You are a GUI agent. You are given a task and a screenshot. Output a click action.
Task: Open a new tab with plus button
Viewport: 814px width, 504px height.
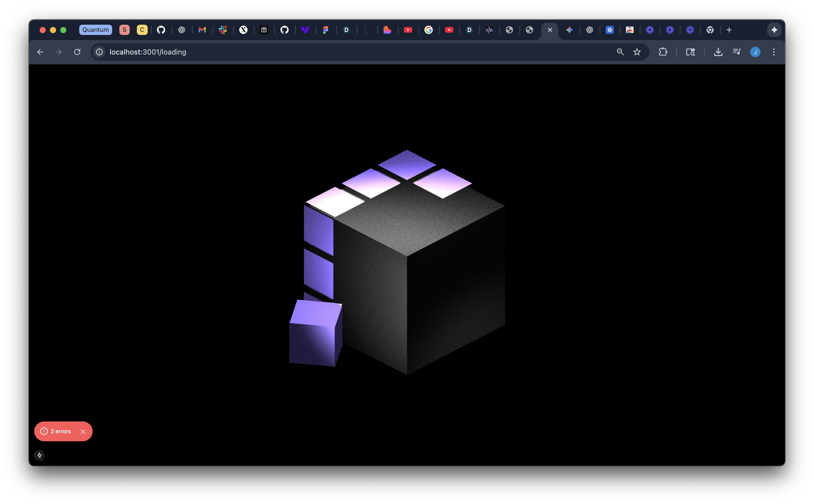[x=729, y=30]
